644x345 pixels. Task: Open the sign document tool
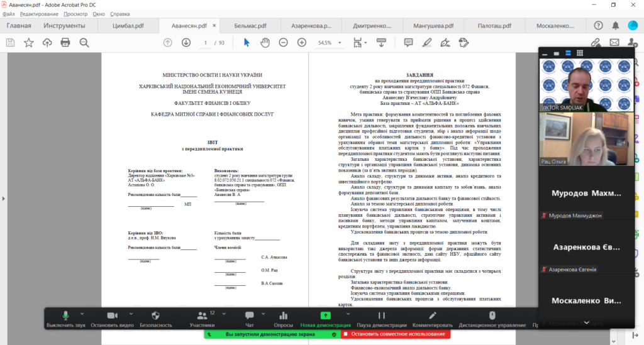(445, 43)
